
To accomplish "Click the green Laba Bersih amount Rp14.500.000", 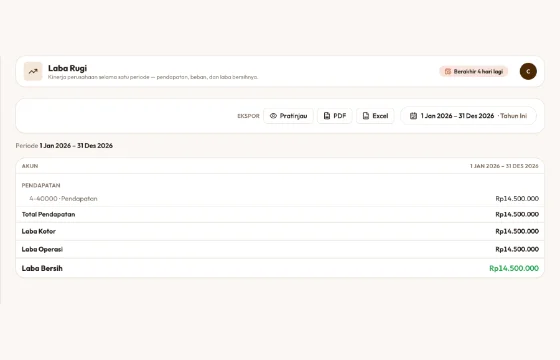I will point(514,268).
